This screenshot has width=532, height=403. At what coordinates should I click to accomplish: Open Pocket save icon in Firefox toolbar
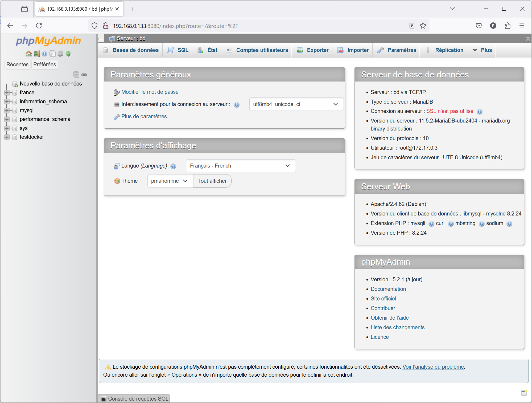click(x=479, y=26)
